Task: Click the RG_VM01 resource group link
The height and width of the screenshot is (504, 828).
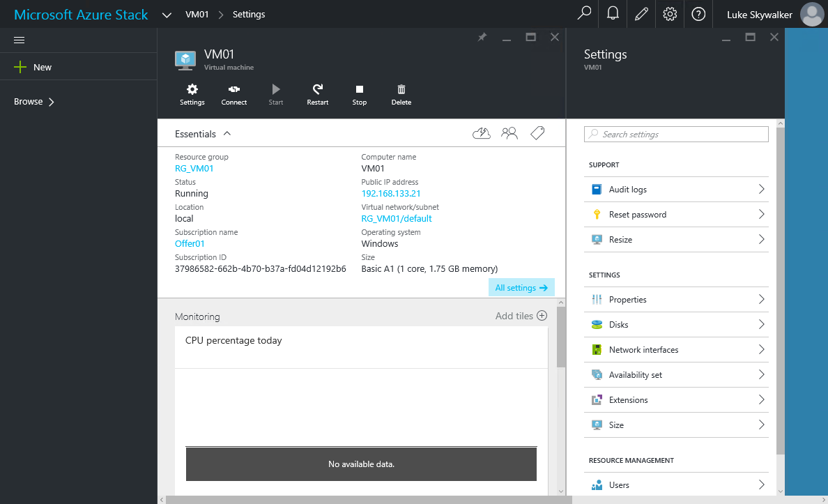Action: click(x=194, y=168)
